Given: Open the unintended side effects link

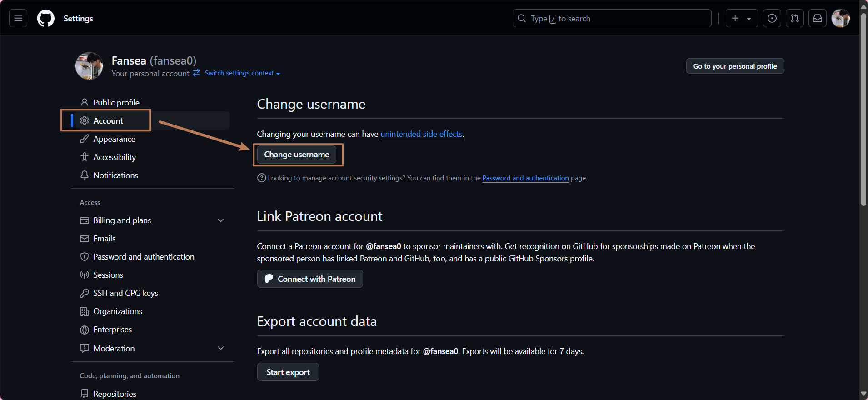Looking at the screenshot, I should (421, 134).
